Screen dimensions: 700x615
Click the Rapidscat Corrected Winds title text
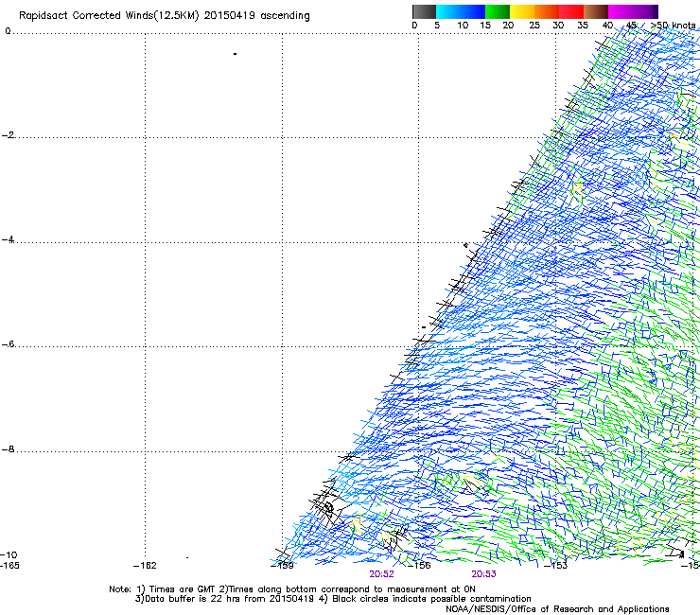(165, 16)
